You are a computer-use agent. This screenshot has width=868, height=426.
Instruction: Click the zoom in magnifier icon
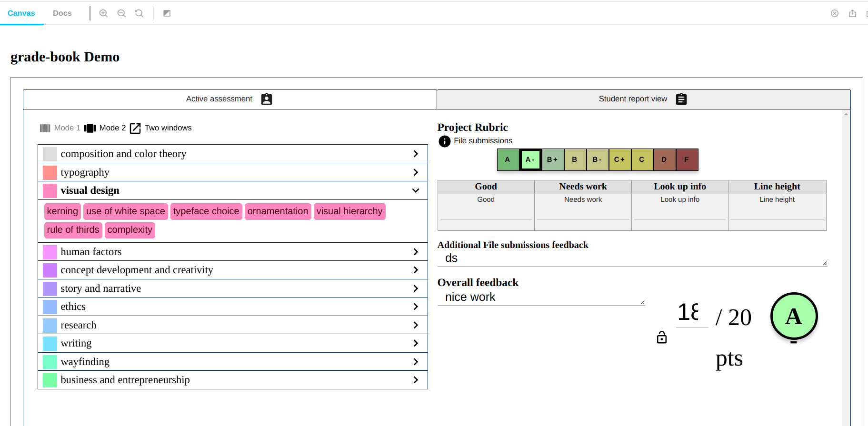103,13
